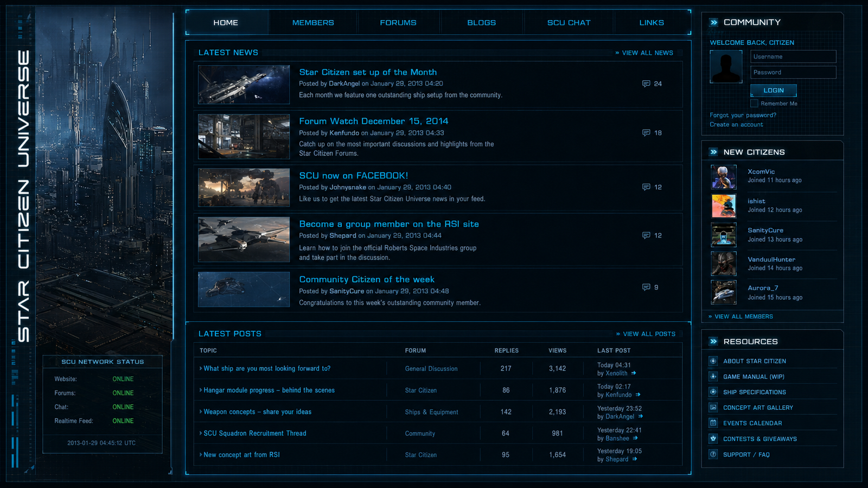Click the Username input field

(x=793, y=56)
